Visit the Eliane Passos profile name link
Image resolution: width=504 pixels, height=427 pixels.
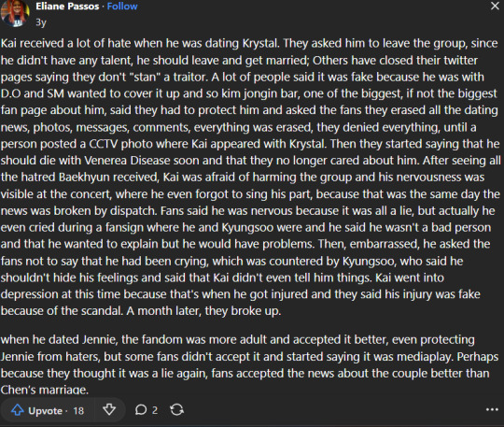(67, 7)
